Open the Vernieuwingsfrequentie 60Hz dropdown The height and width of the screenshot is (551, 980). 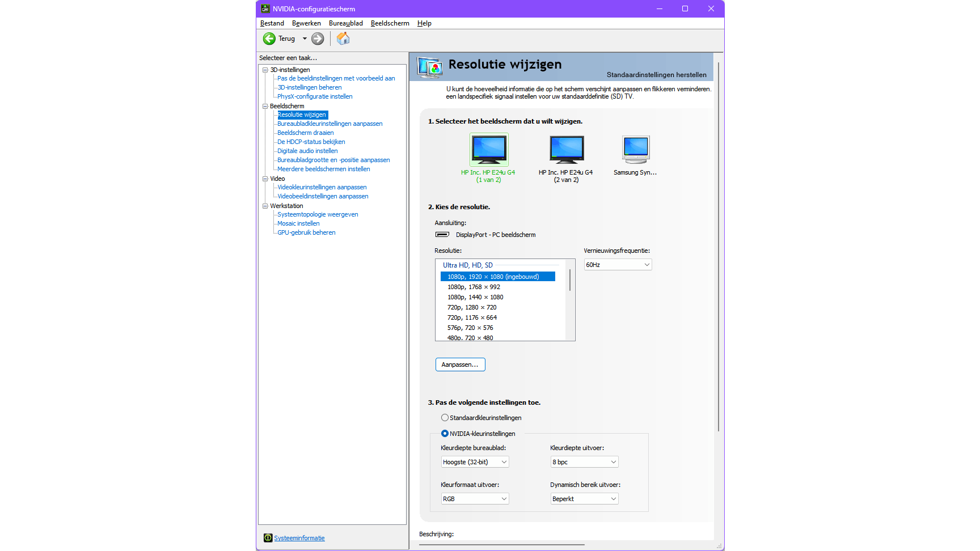(x=618, y=265)
